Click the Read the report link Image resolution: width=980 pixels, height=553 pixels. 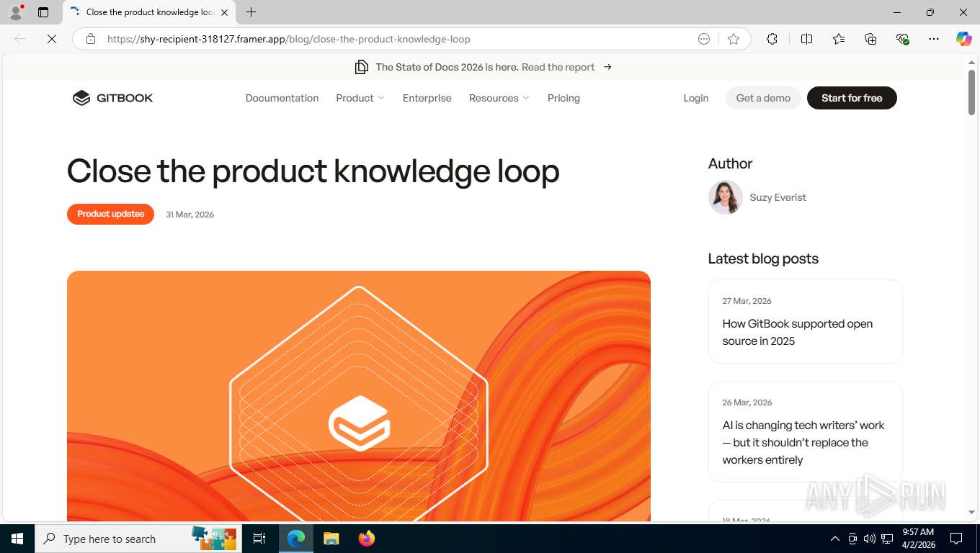coord(558,67)
